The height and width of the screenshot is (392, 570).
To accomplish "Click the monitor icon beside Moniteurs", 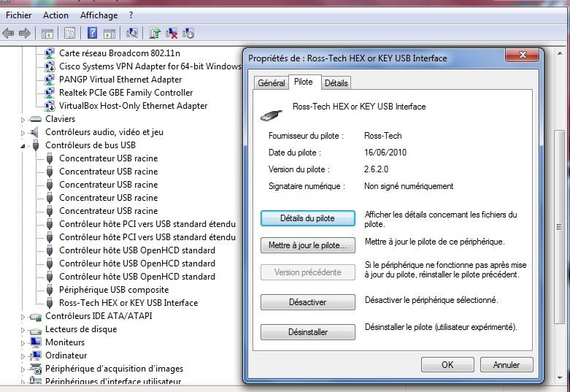I will click(36, 342).
